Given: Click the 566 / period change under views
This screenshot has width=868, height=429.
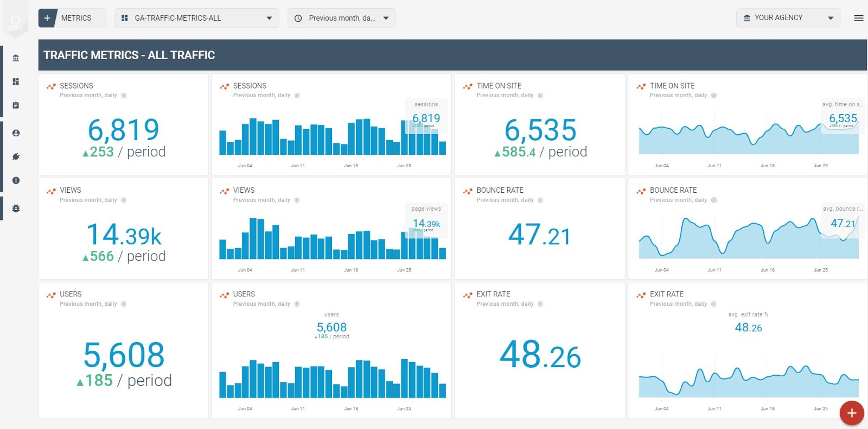Looking at the screenshot, I should coord(124,256).
